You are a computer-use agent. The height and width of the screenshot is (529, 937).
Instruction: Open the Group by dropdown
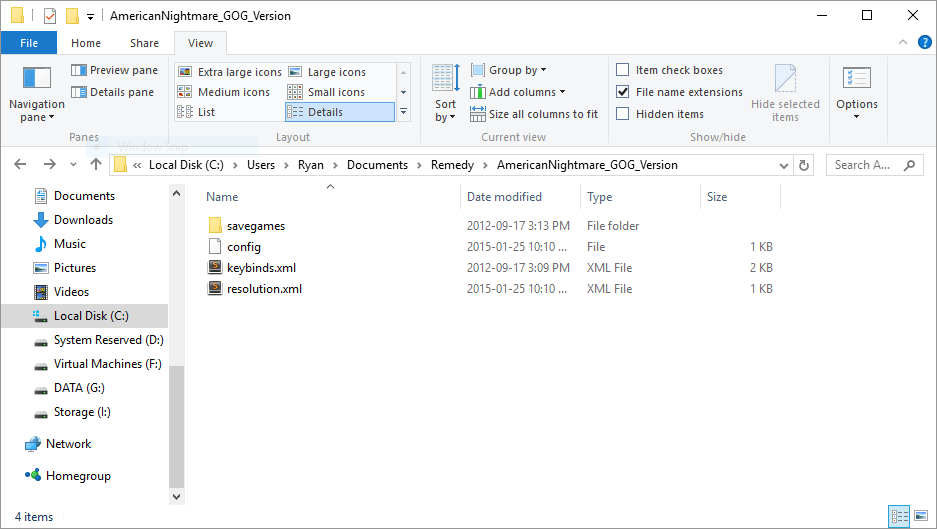pyautogui.click(x=509, y=70)
